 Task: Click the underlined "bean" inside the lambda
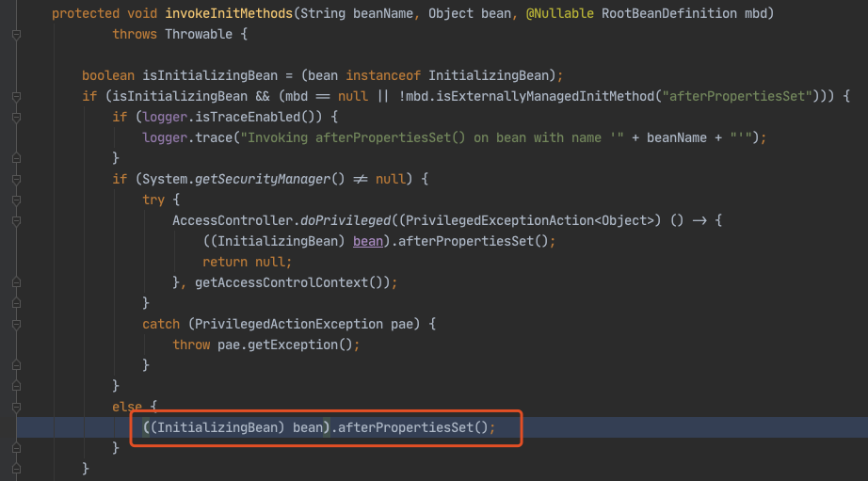(368, 241)
